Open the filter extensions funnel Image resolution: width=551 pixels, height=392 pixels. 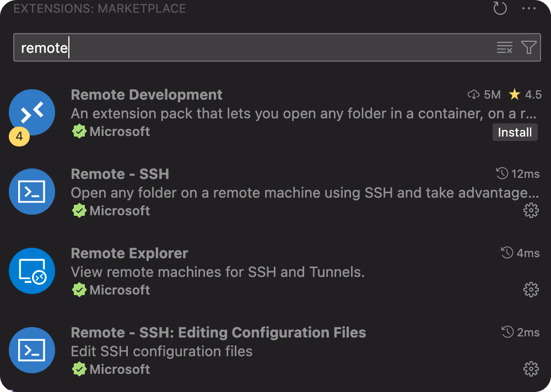[x=528, y=47]
